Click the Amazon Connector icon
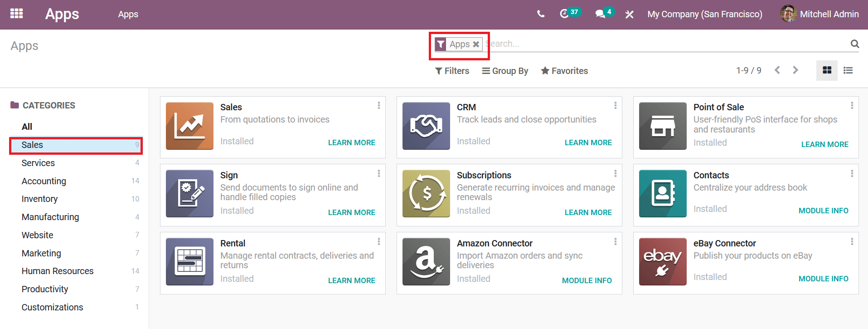 click(426, 262)
